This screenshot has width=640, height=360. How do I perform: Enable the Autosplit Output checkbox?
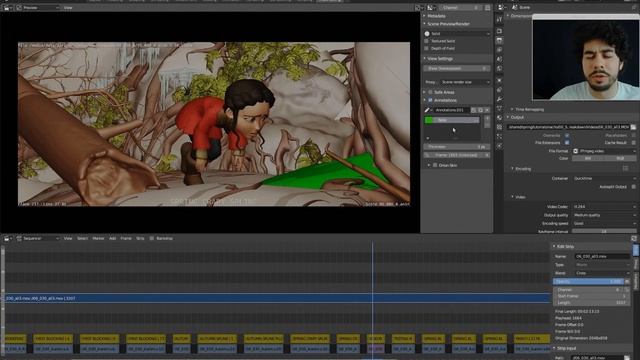pos(633,187)
